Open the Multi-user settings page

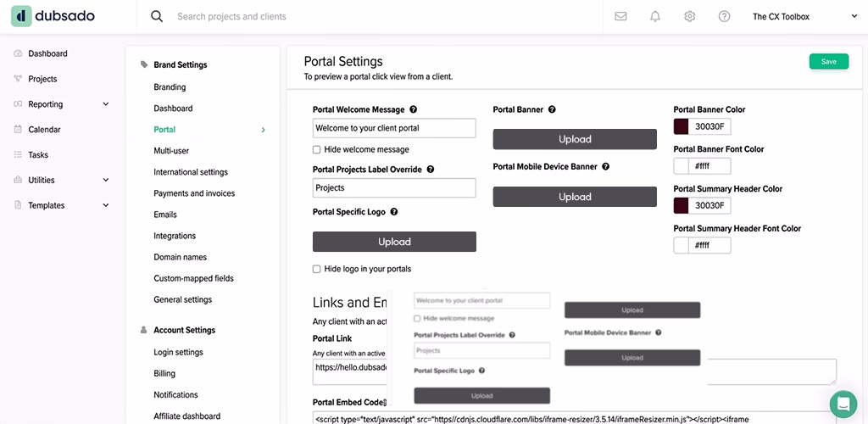(x=171, y=151)
